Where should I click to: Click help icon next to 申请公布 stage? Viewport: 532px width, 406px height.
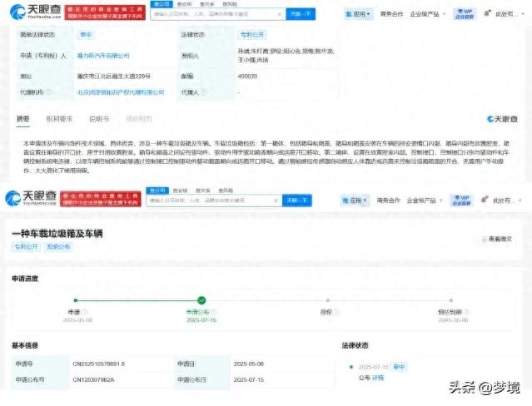click(x=214, y=312)
